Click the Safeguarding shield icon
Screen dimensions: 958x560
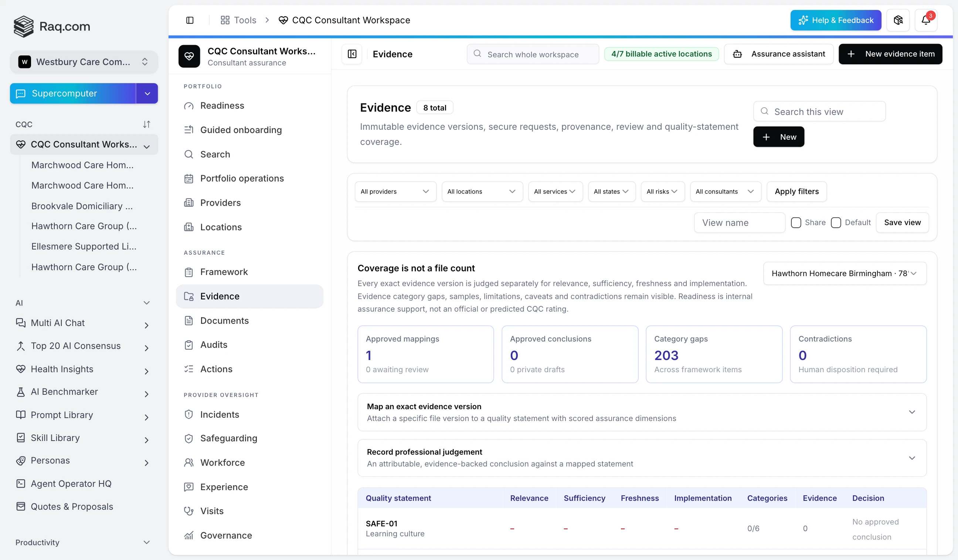point(189,438)
